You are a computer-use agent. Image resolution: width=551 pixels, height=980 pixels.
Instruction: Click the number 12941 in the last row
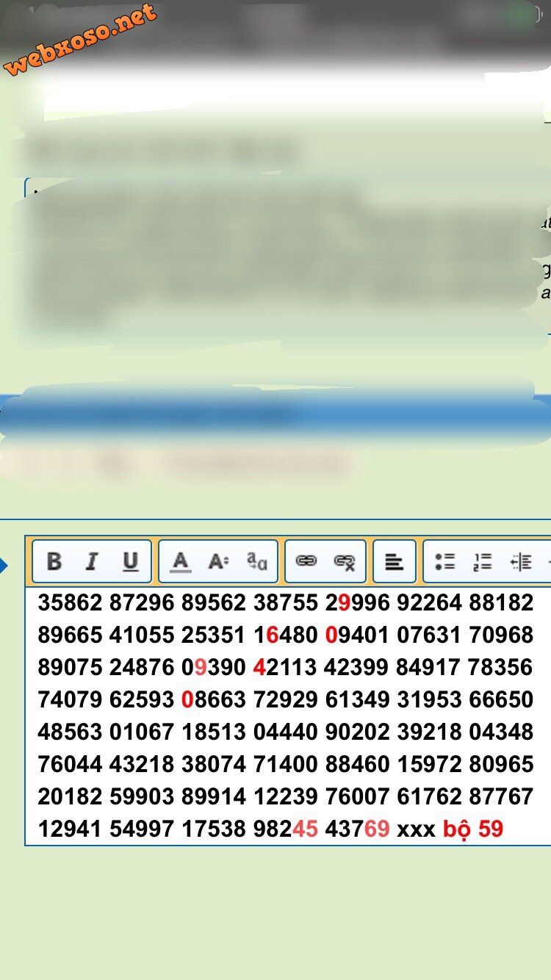(70, 829)
